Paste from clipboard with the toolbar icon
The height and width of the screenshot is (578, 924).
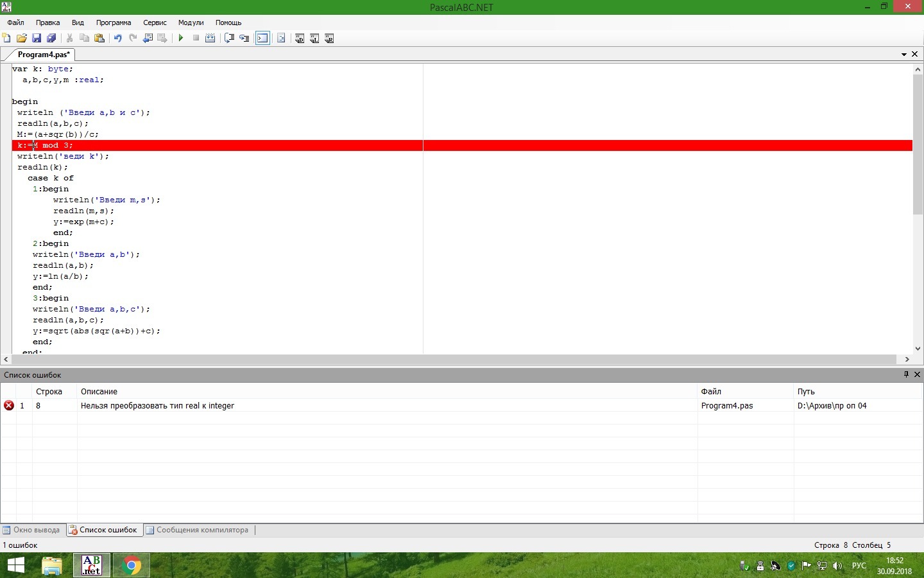coord(99,39)
